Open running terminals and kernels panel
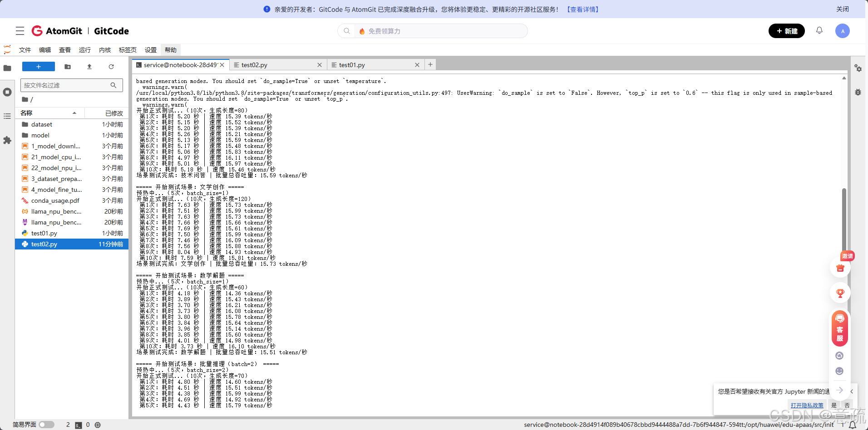 click(7, 92)
